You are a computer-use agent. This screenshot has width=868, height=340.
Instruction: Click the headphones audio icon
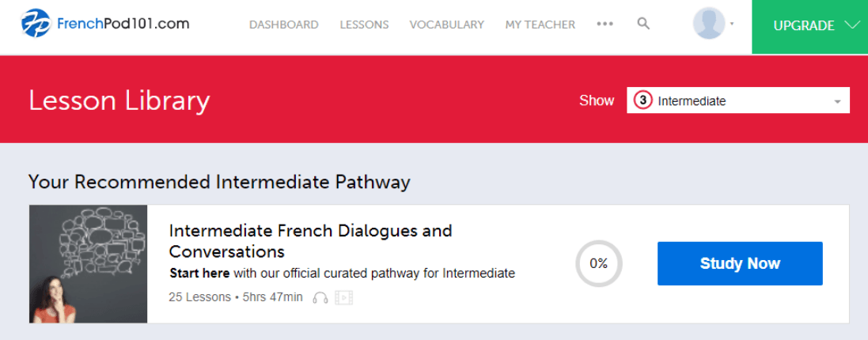[320, 298]
